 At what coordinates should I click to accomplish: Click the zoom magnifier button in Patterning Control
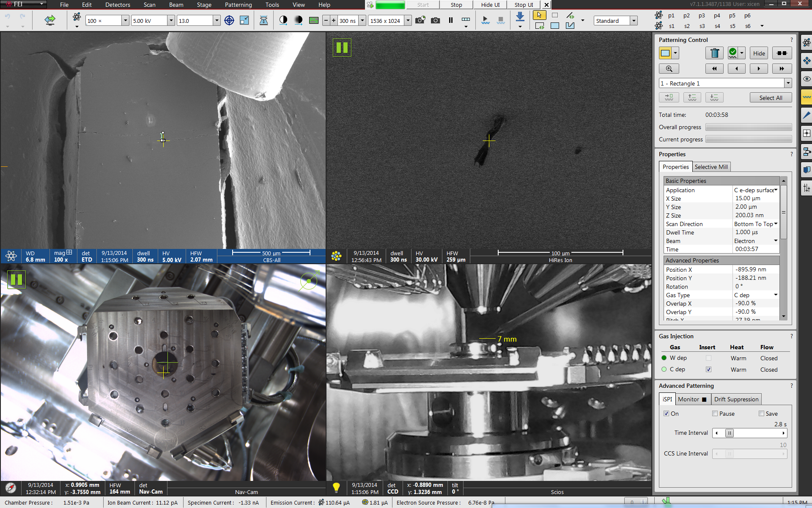(x=669, y=69)
